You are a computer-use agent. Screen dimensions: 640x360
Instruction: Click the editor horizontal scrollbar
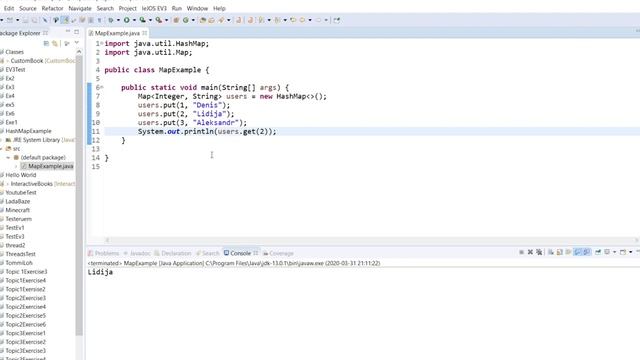click(371, 240)
